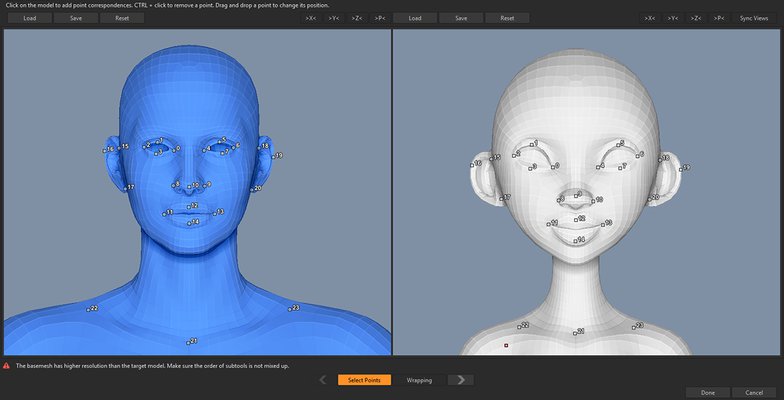Screen dimensions: 784x400
Task: Click the >Y< view button in left panel
Action: [x=335, y=18]
